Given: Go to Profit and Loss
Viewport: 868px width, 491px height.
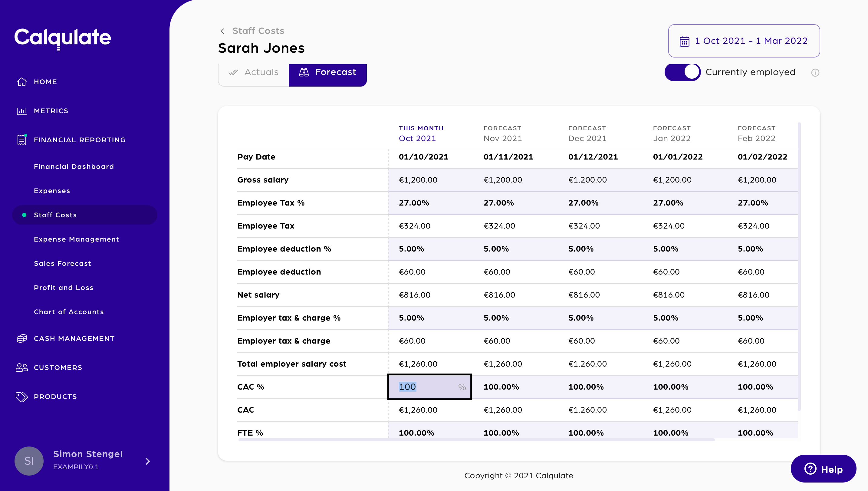Looking at the screenshot, I should click(x=64, y=288).
